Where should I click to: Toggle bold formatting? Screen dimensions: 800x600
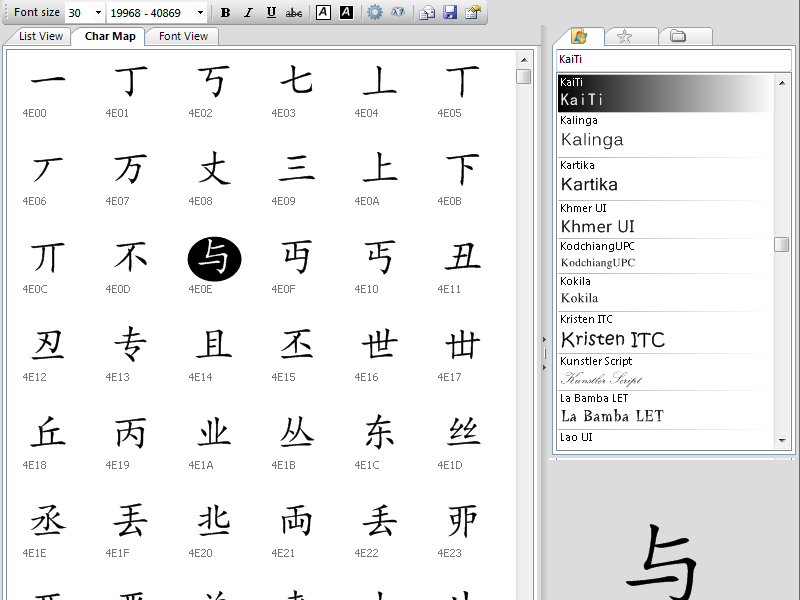tap(225, 13)
